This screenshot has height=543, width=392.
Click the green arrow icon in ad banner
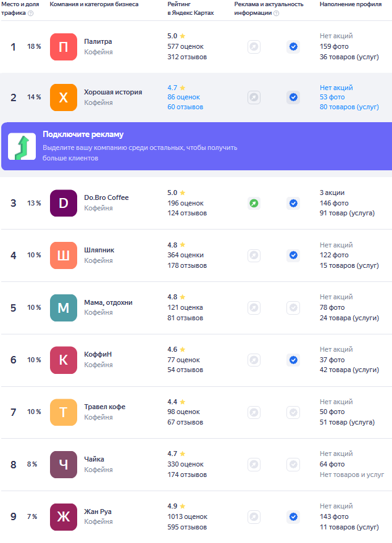(x=22, y=146)
